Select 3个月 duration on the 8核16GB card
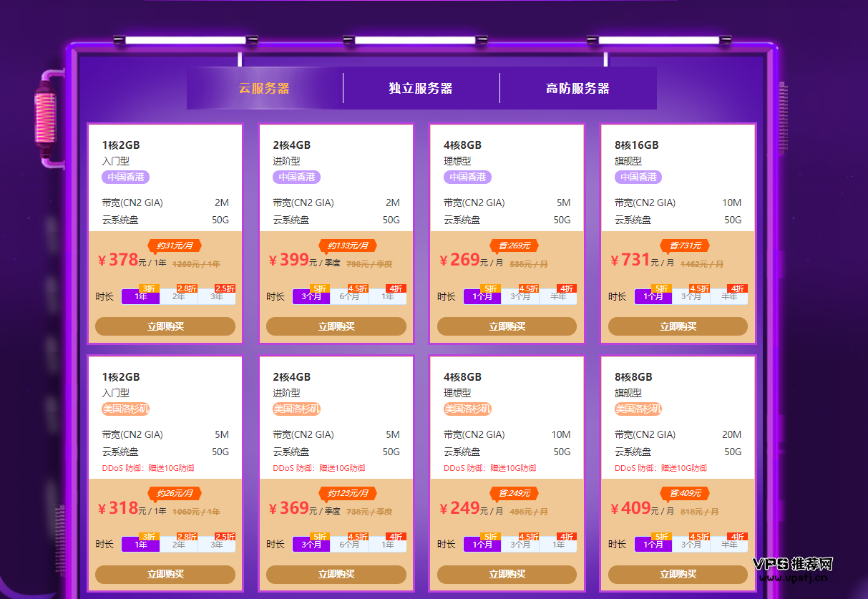 (691, 296)
